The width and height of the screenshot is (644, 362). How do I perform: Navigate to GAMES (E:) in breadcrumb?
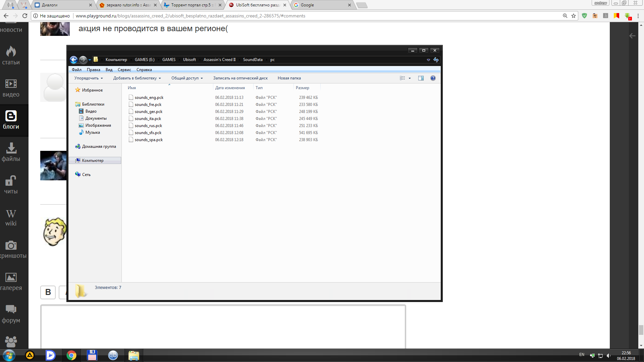tap(145, 60)
